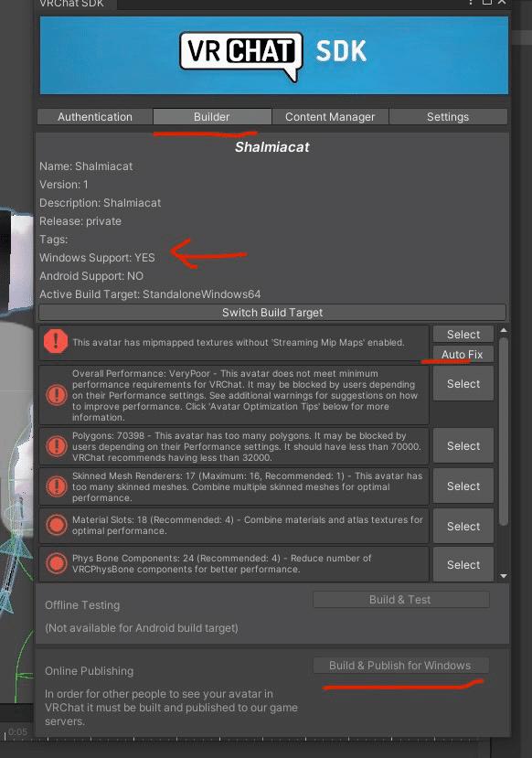
Task: Click the Skinned Mesh Renderers: 17 warning text
Action: [247, 486]
